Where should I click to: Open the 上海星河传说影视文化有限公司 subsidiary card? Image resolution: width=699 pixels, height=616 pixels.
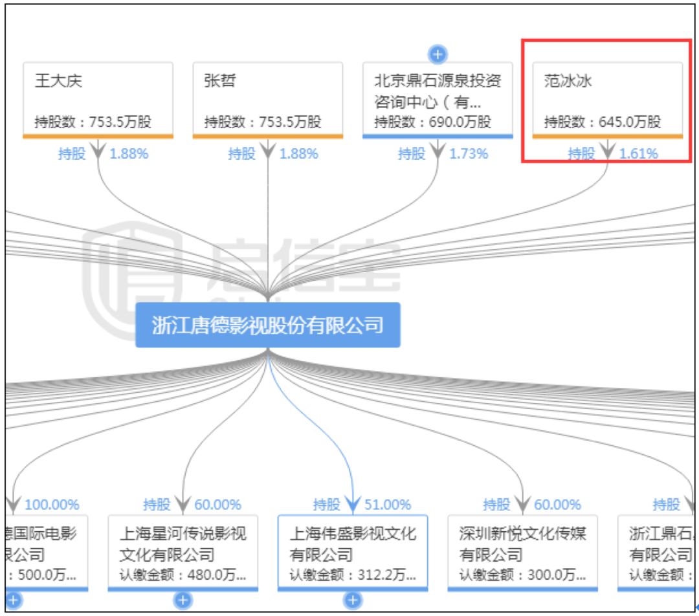(x=183, y=553)
